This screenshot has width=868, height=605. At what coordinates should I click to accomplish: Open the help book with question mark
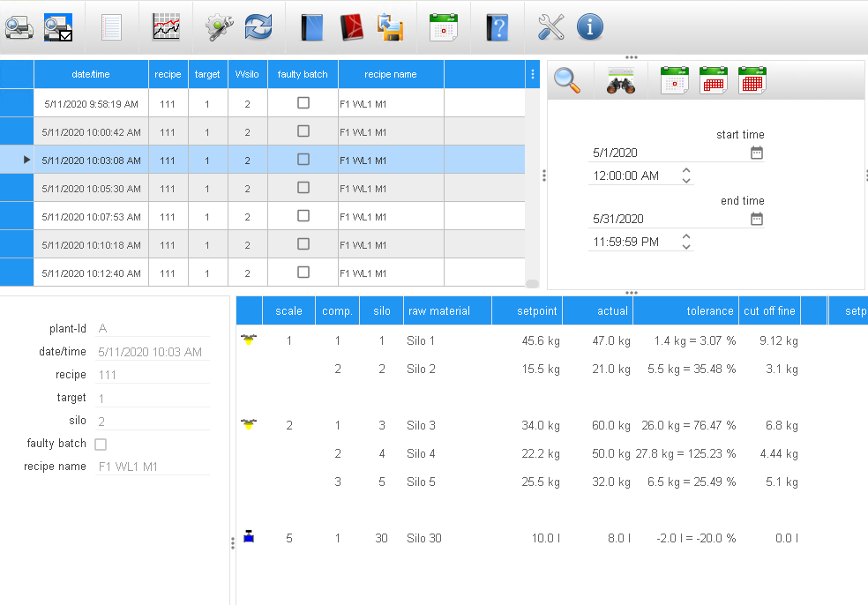click(498, 27)
